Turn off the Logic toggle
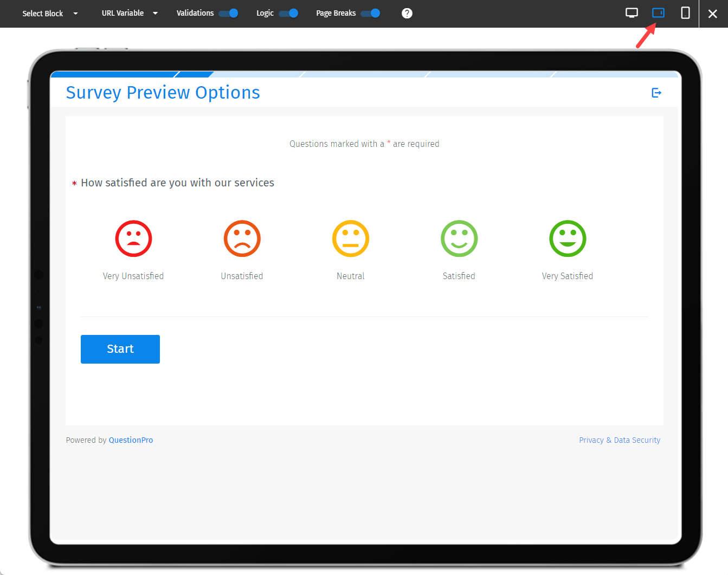728x575 pixels. 291,13
